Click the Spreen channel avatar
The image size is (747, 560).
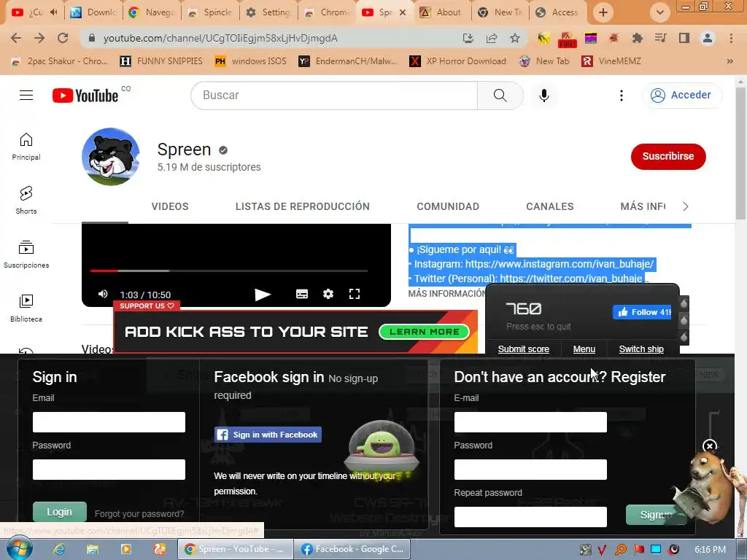[111, 156]
